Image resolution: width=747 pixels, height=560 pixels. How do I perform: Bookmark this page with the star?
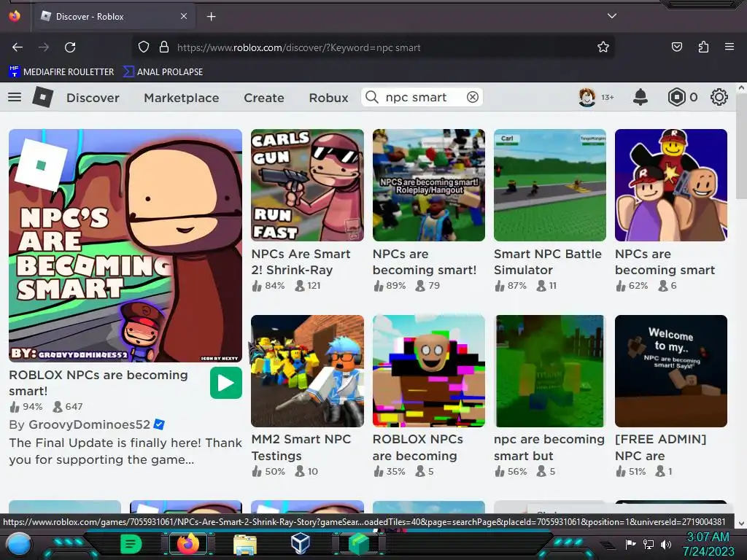[x=603, y=47]
